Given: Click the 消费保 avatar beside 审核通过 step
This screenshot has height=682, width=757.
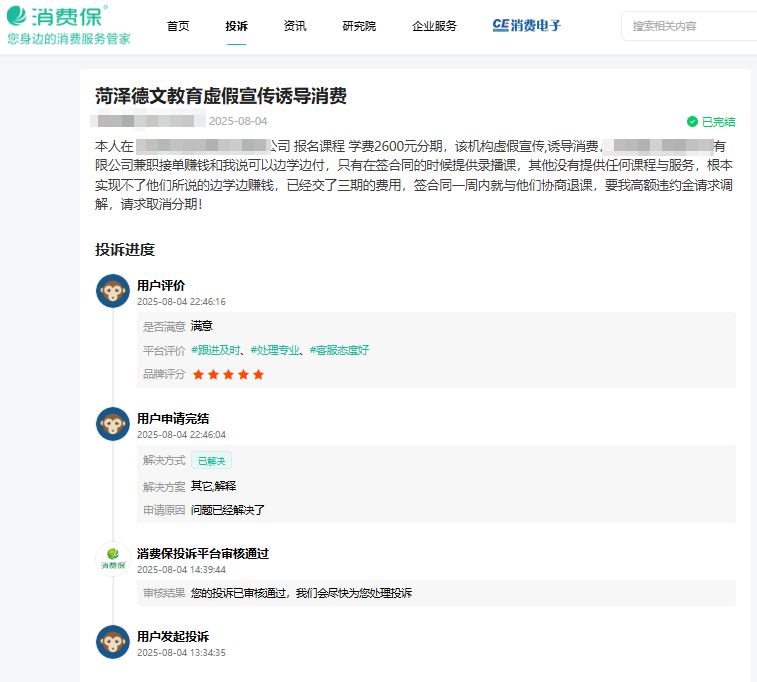Looking at the screenshot, I should [x=113, y=559].
